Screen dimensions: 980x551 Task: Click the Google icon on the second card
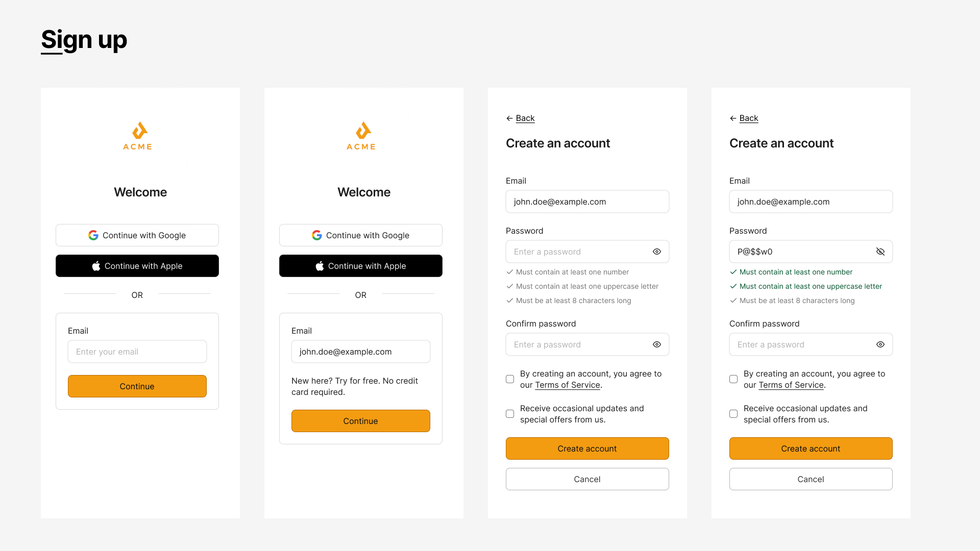[x=316, y=235]
